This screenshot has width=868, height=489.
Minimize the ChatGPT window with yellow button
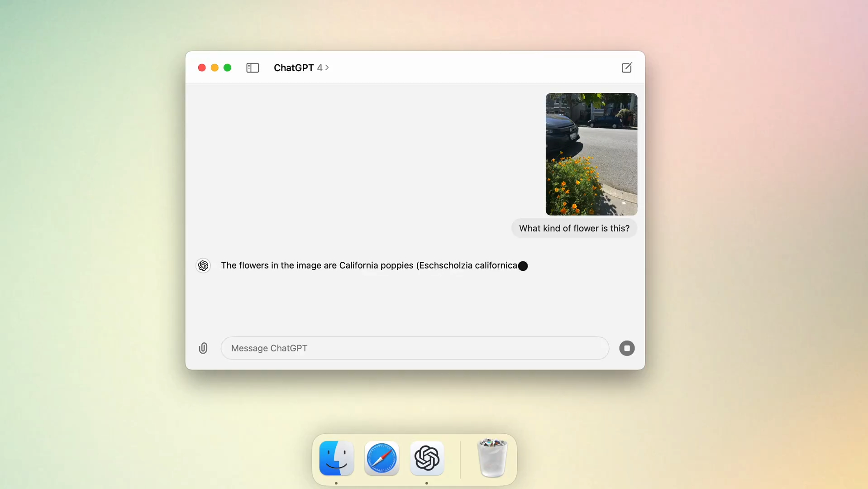coord(215,68)
